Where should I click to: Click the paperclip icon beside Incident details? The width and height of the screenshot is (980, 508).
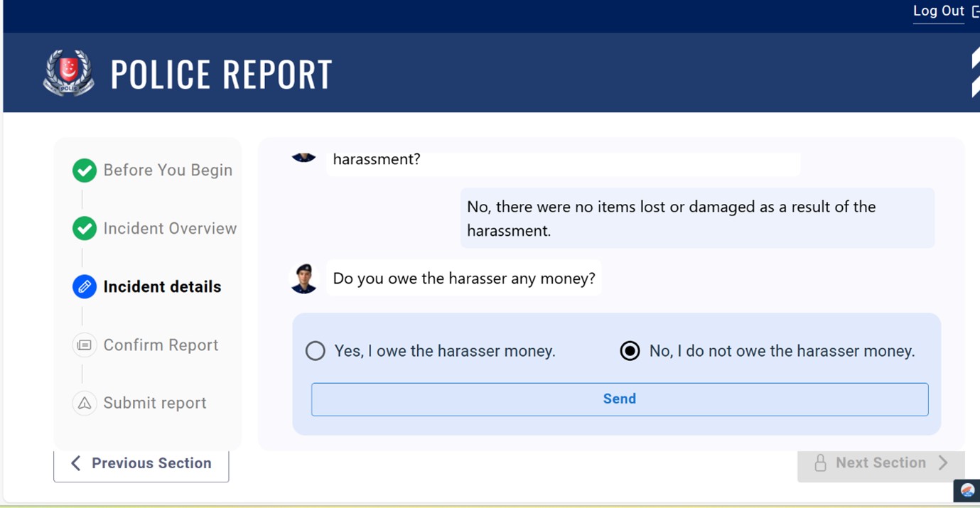point(84,286)
